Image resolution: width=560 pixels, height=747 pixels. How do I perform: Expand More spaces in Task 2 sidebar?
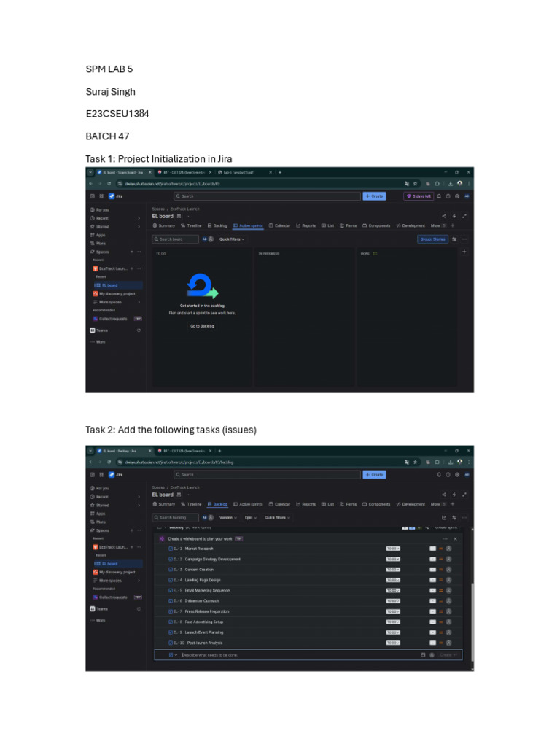[x=116, y=581]
